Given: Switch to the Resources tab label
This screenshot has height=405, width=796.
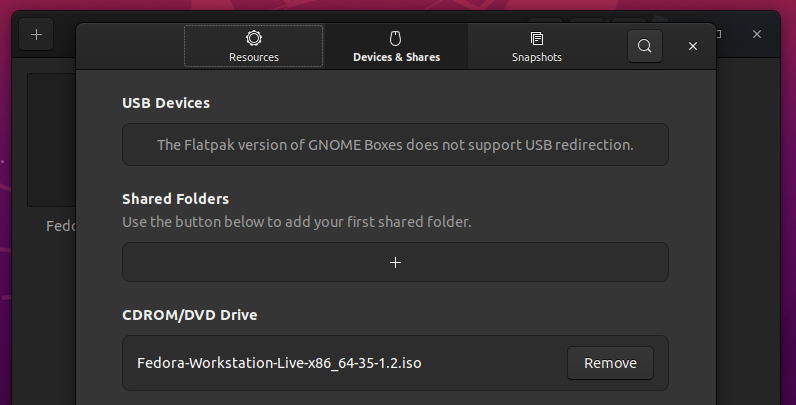Looking at the screenshot, I should pyautogui.click(x=254, y=57).
